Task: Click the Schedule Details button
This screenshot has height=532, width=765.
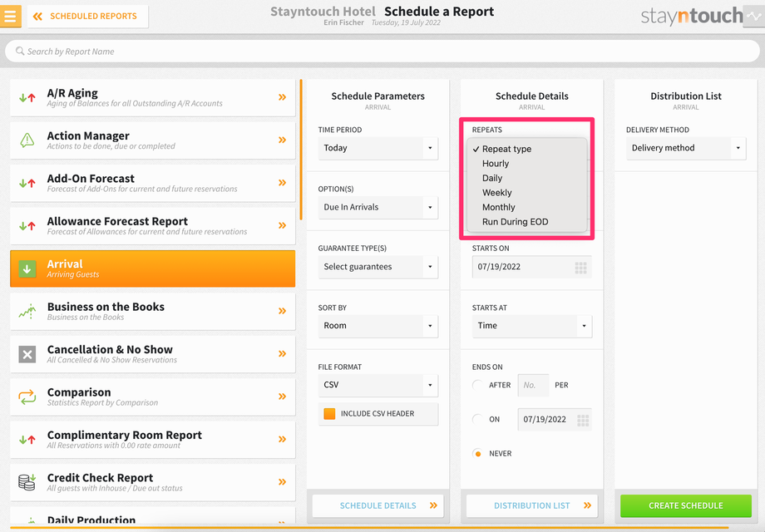Action: point(378,505)
